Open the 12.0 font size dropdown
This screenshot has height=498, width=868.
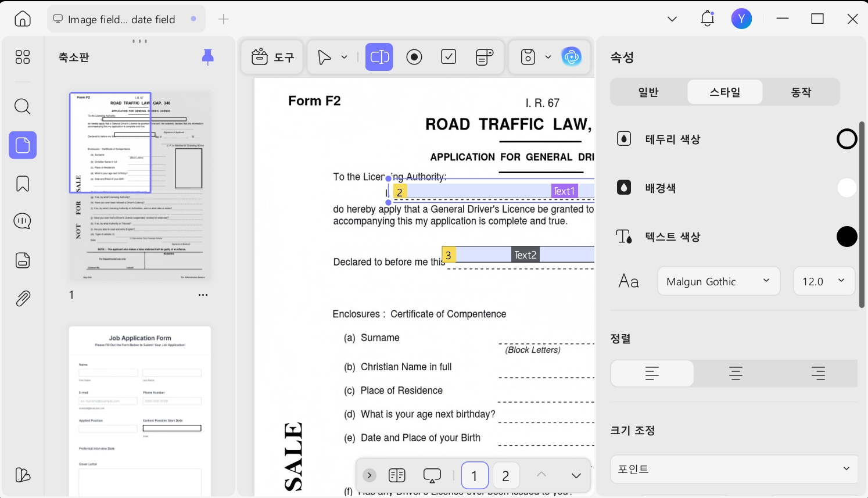[824, 281]
